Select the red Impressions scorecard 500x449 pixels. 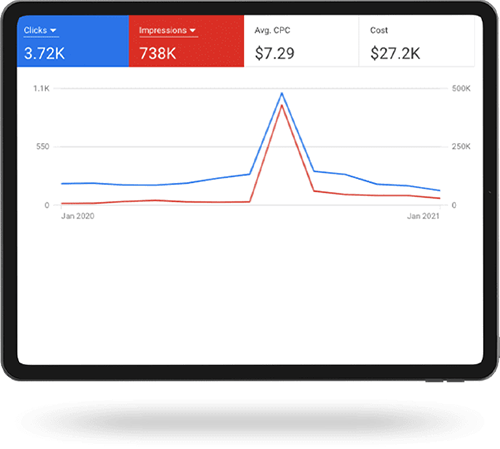186,41
